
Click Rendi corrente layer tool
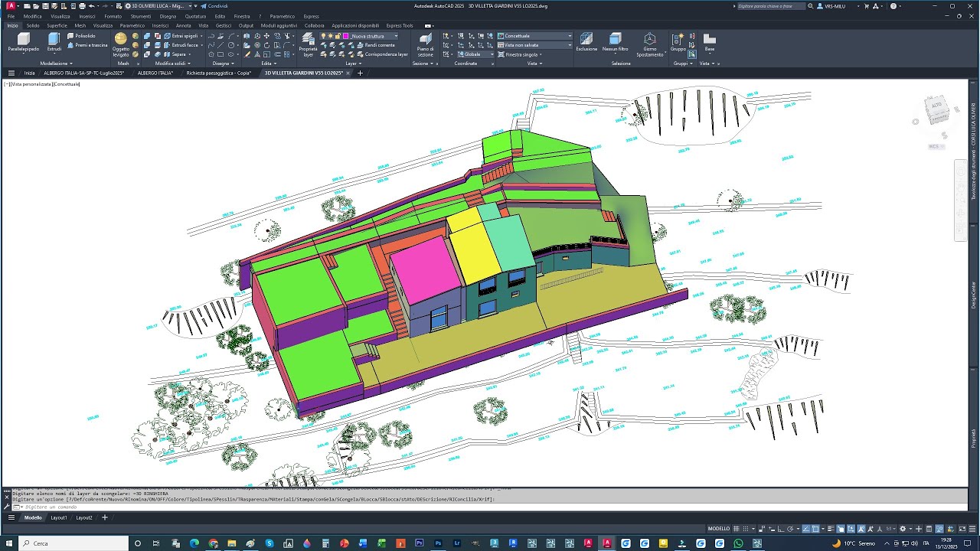coord(376,45)
